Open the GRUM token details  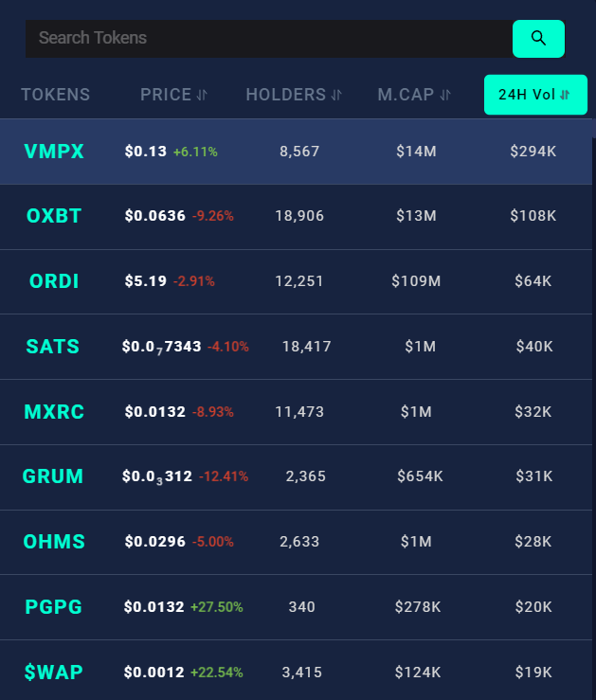(53, 476)
